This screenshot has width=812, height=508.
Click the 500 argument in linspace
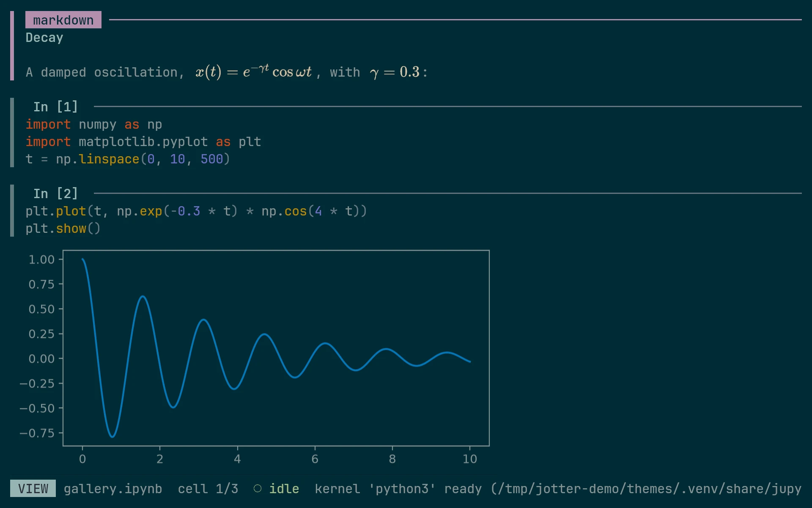pos(211,159)
